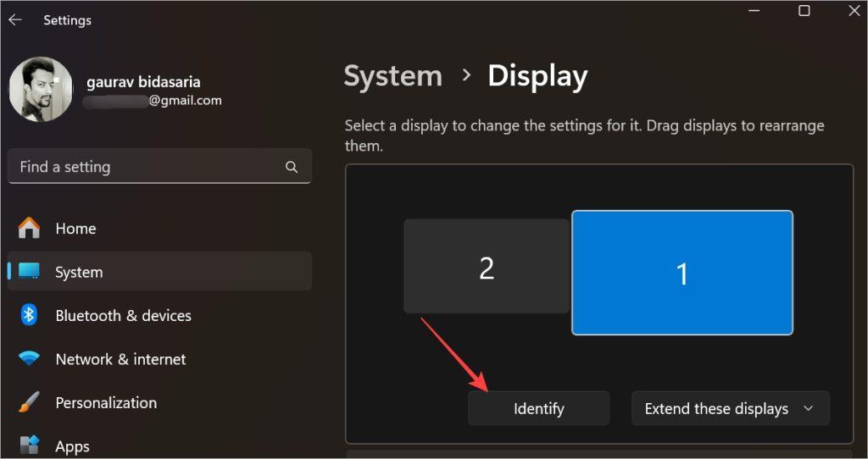The height and width of the screenshot is (459, 868).
Task: Open Bluetooth & devices settings
Action: (x=159, y=315)
